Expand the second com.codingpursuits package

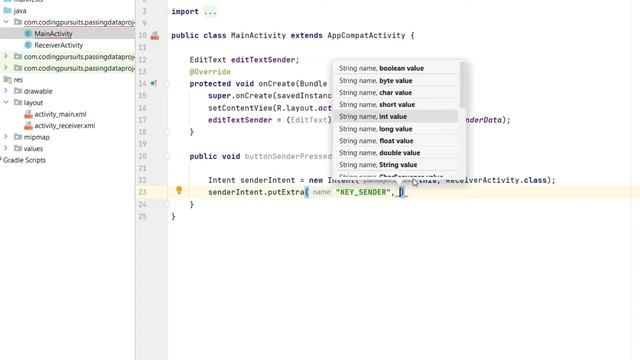[6, 56]
